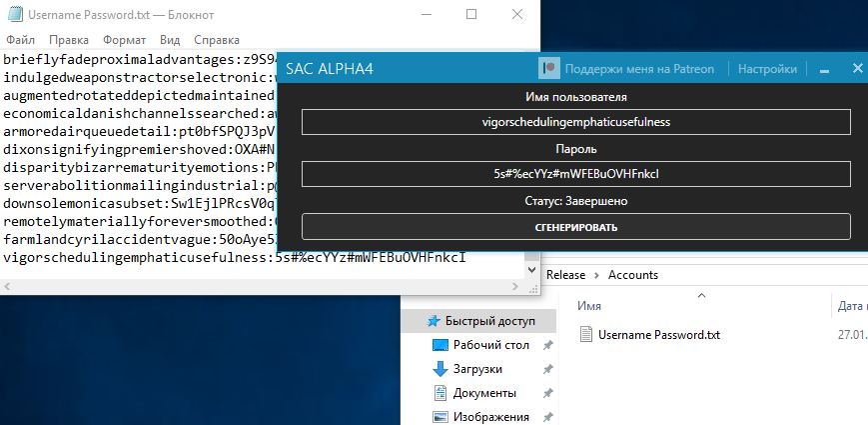Click the text file icon of Username Password.txt

(586, 335)
